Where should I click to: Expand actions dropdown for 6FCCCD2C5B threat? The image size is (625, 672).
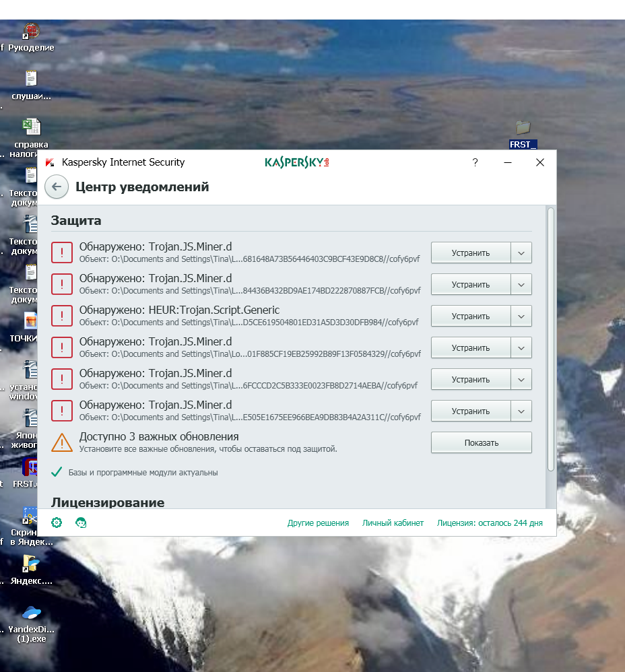coord(521,380)
